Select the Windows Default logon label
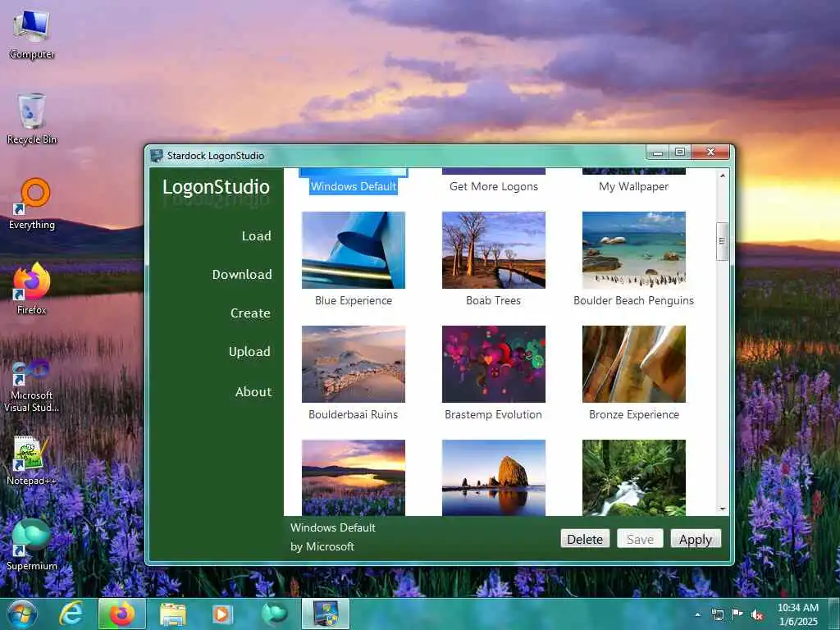The height and width of the screenshot is (630, 840). pyautogui.click(x=354, y=186)
